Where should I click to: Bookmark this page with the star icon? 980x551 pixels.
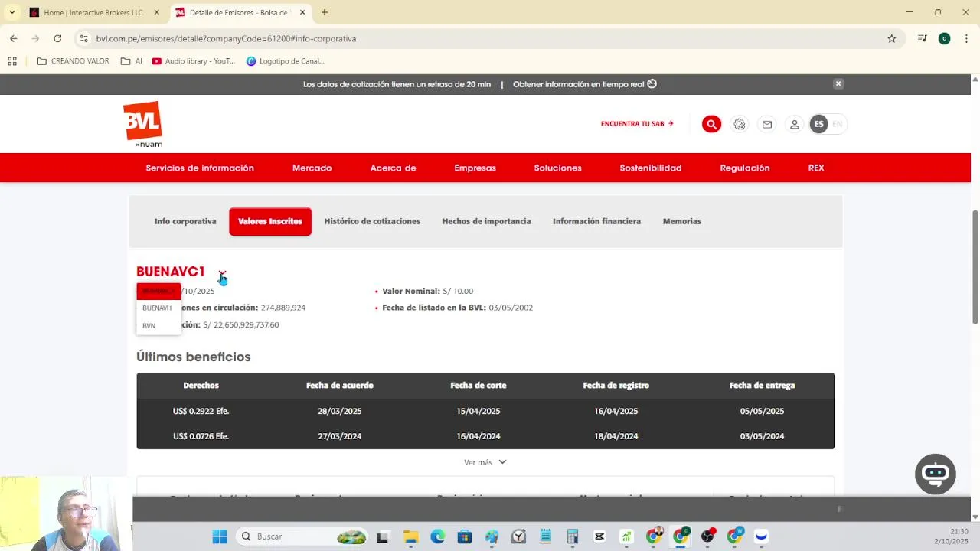891,38
